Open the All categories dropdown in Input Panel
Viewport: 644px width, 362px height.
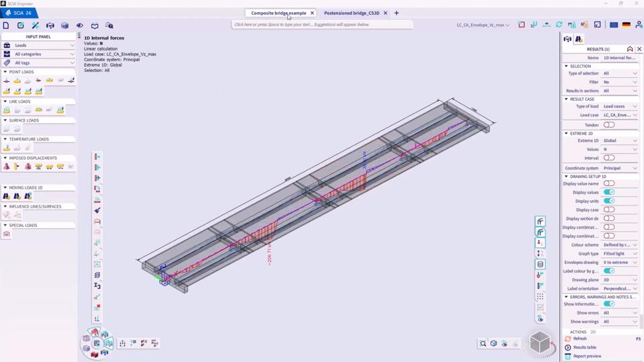click(x=39, y=54)
